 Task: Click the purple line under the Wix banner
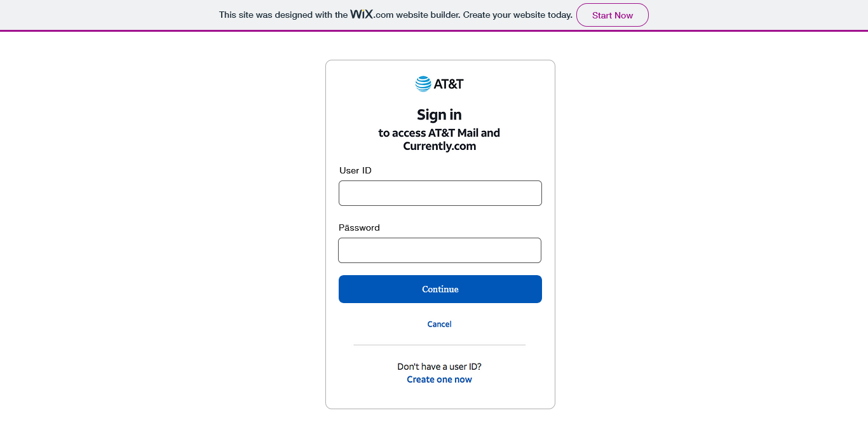coord(434,31)
